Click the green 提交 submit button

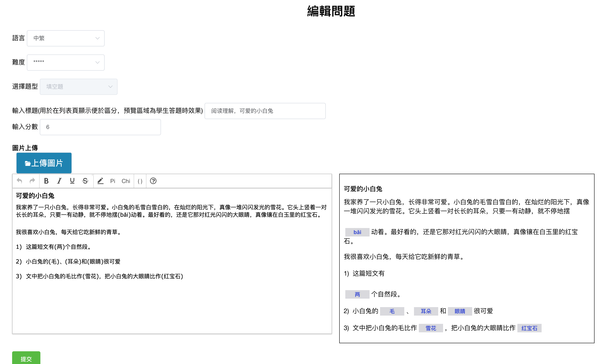(26, 358)
